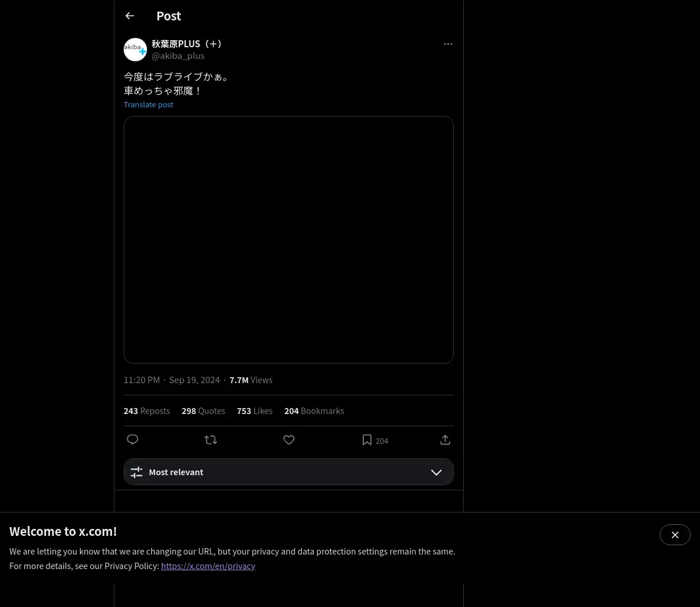Open the blank media area of post

tap(289, 240)
